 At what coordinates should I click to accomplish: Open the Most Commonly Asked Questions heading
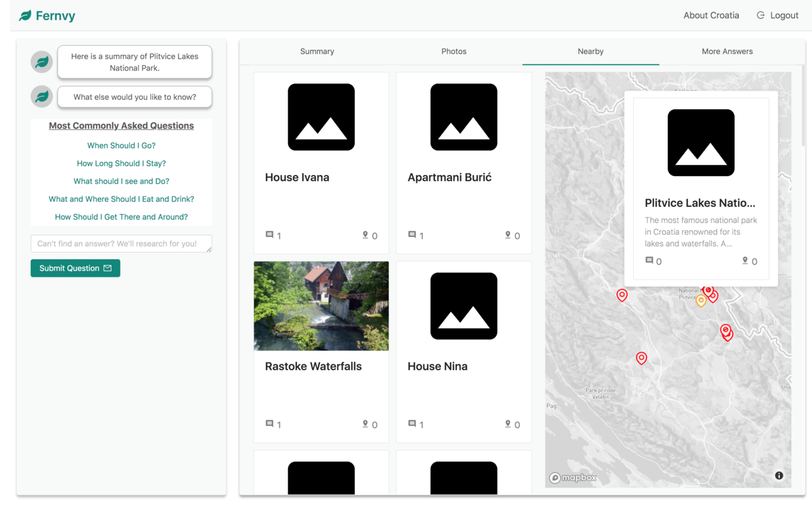(x=121, y=125)
